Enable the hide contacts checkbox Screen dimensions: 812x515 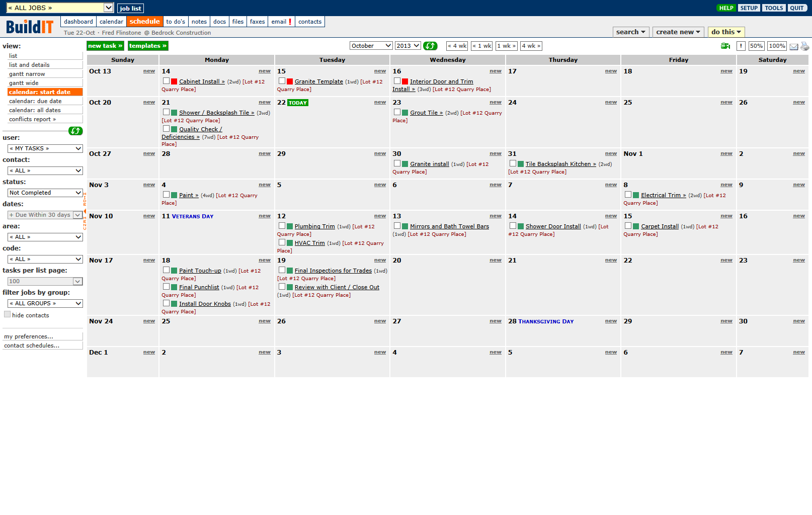7,314
